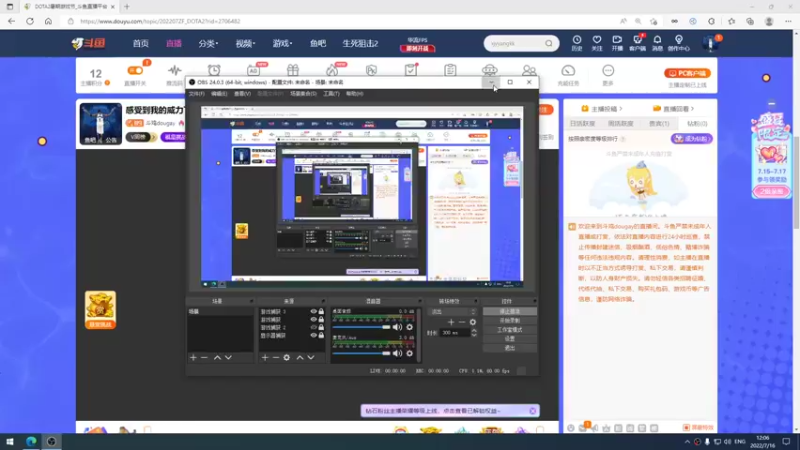Open the 场景集合(S) menu in OBS
Viewport: 800px width, 450px height.
coord(303,94)
